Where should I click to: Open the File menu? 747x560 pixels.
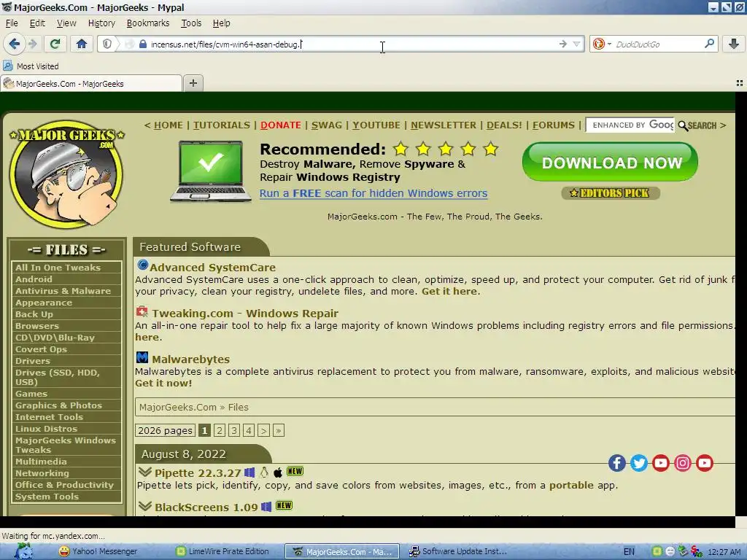[12, 23]
